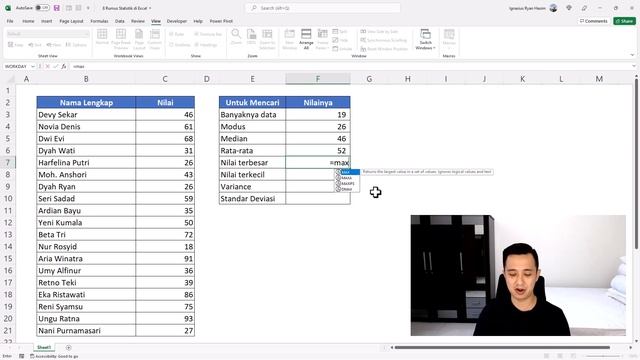Switch to the Formulas tab

click(x=99, y=21)
